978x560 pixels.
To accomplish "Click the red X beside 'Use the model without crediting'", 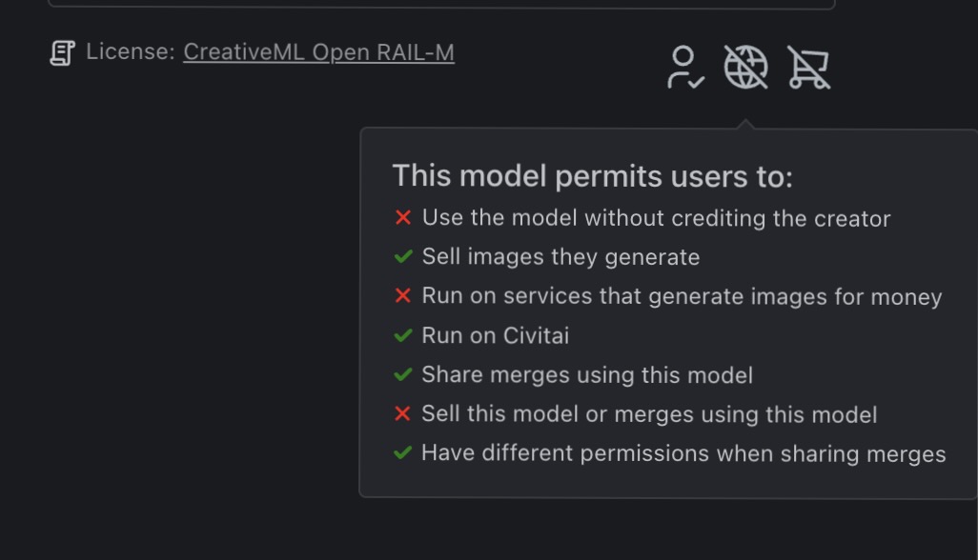I will (x=402, y=217).
